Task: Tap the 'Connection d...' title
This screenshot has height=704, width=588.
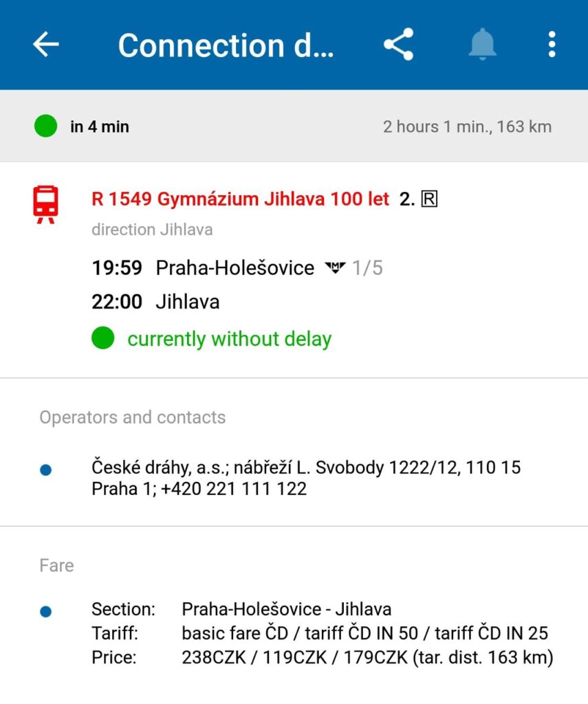Action: pyautogui.click(x=226, y=45)
